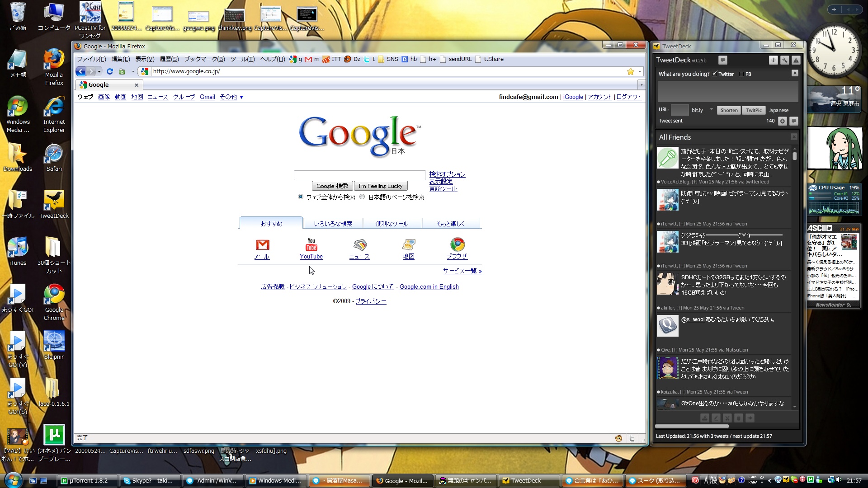The width and height of the screenshot is (868, 488).
Task: Open dropdown arrow beside recycle toolbar icon
Action: (x=133, y=71)
